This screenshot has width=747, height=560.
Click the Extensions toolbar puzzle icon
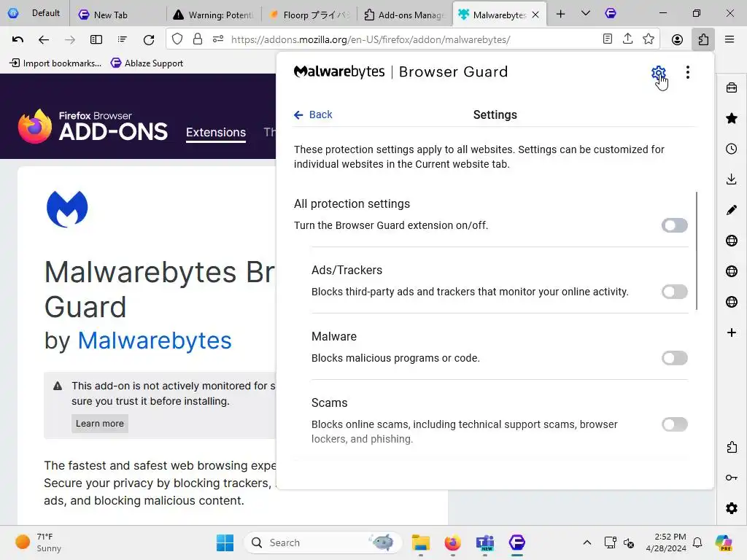(703, 39)
